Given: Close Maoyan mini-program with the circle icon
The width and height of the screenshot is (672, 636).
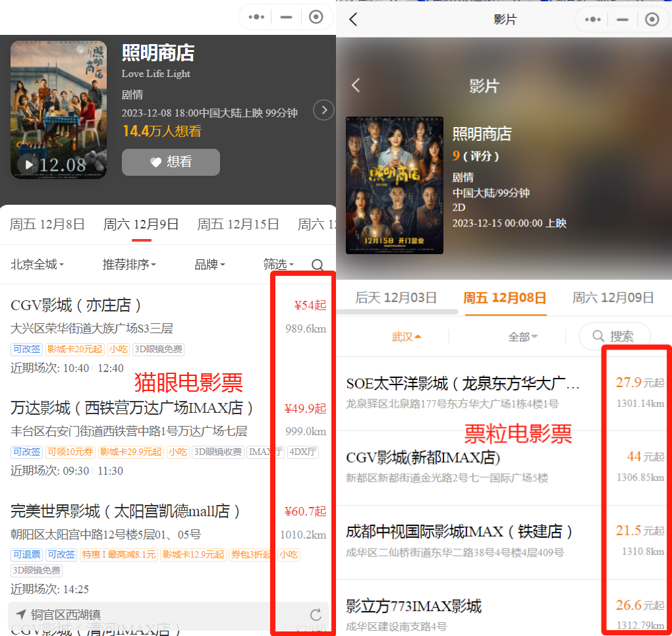Looking at the screenshot, I should (x=316, y=17).
